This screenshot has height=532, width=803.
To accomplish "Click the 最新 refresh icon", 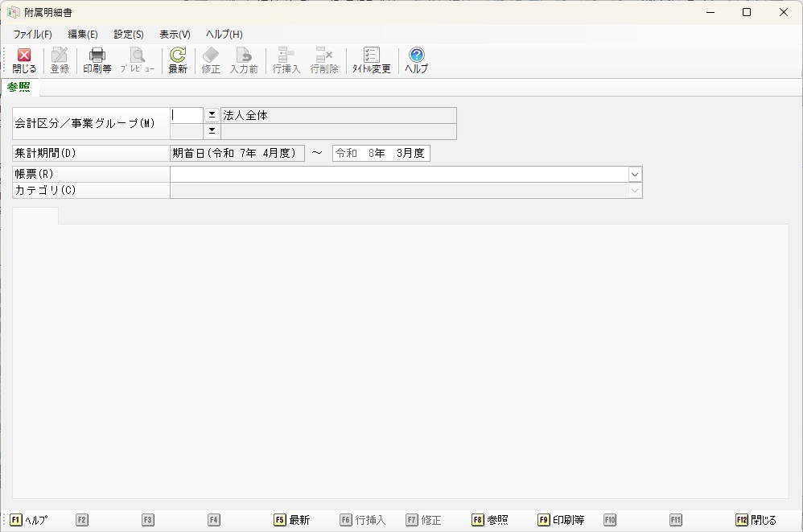I will (178, 56).
